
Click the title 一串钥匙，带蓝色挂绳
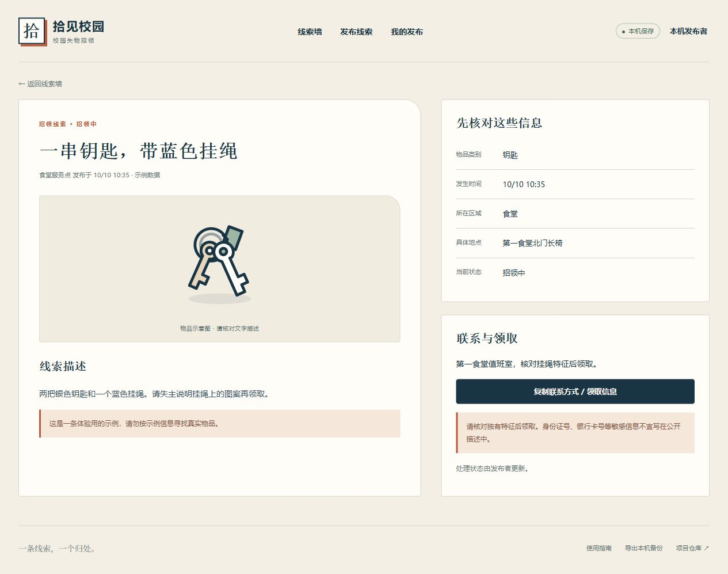tap(138, 151)
